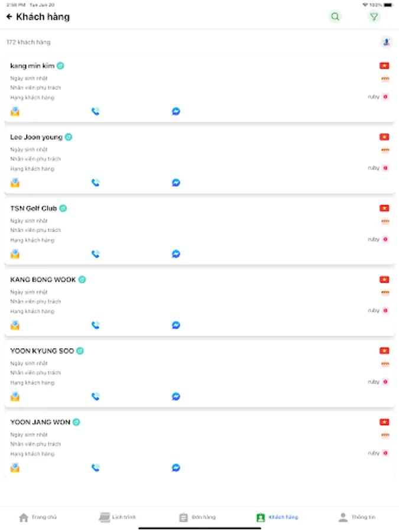Open the YOON JANG WON customer name
The height and width of the screenshot is (532, 399).
pos(40,422)
